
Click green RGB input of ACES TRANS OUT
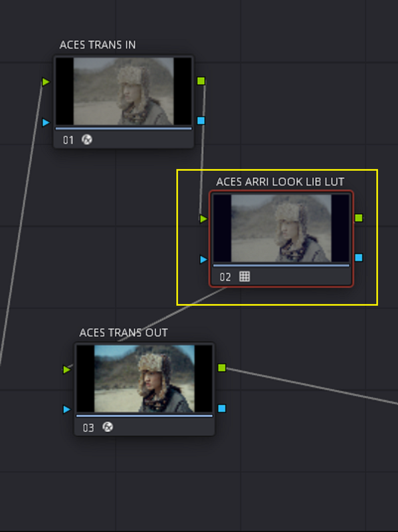click(x=67, y=370)
